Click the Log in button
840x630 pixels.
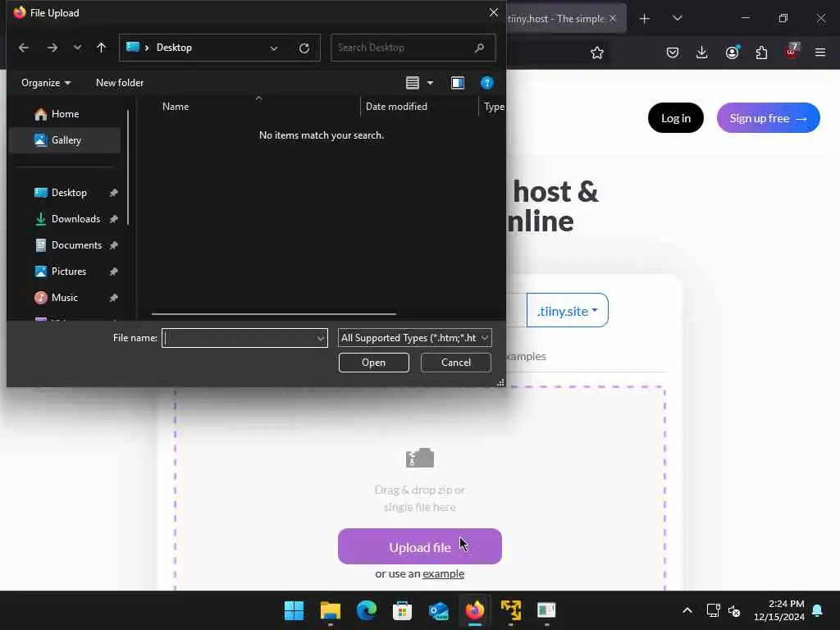676,118
